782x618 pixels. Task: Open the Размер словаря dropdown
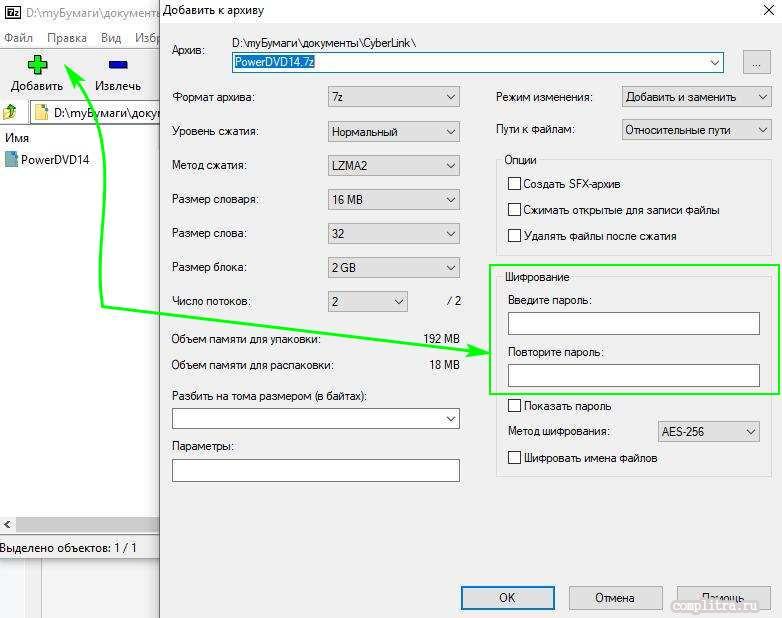click(x=393, y=200)
